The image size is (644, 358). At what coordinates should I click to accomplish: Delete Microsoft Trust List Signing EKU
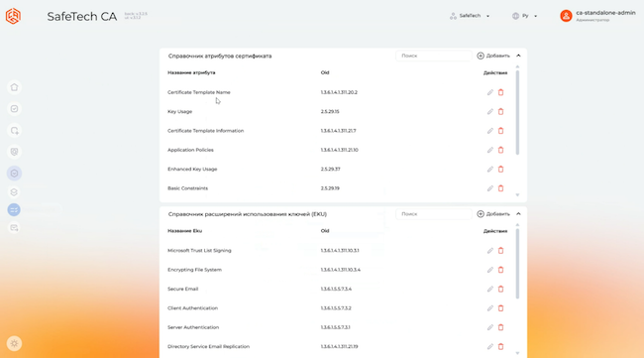[500, 251]
